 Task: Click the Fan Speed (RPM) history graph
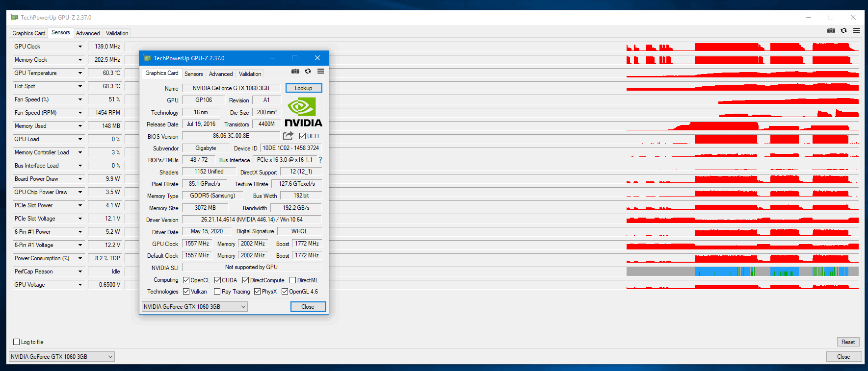click(x=492, y=113)
